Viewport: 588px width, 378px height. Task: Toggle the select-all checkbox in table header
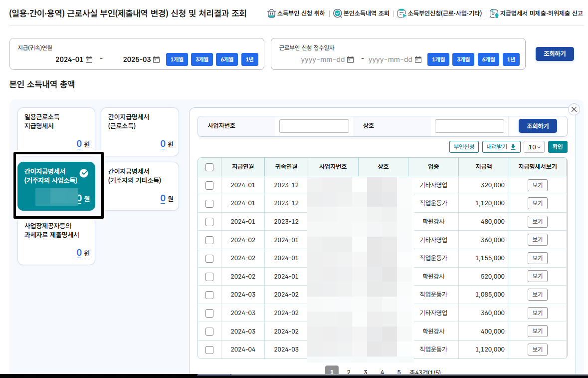pos(209,167)
